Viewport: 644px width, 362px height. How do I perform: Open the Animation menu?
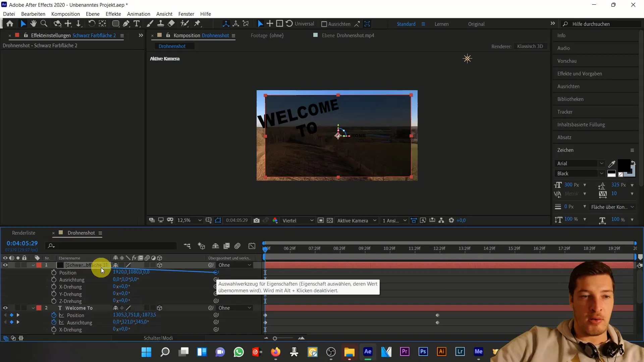tap(139, 14)
